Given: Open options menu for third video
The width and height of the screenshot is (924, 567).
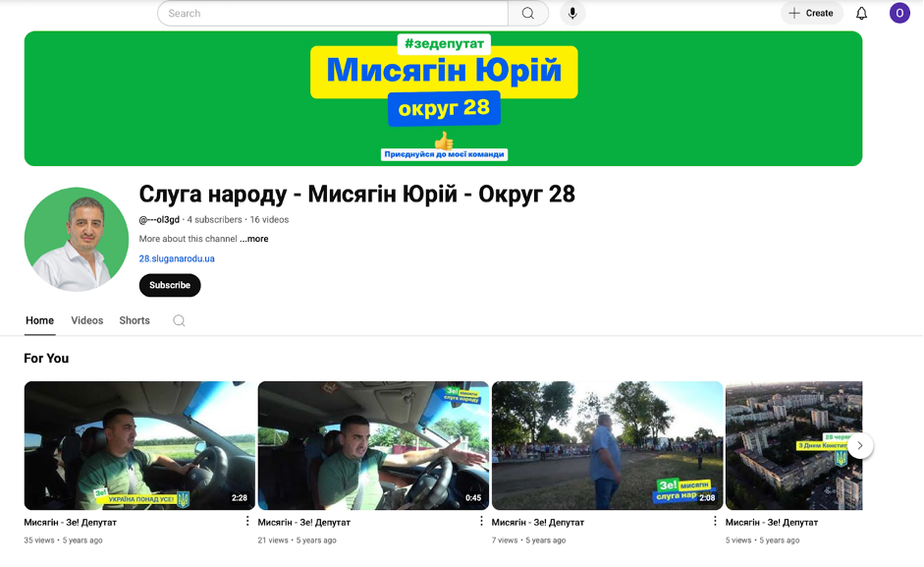Looking at the screenshot, I should click(715, 522).
